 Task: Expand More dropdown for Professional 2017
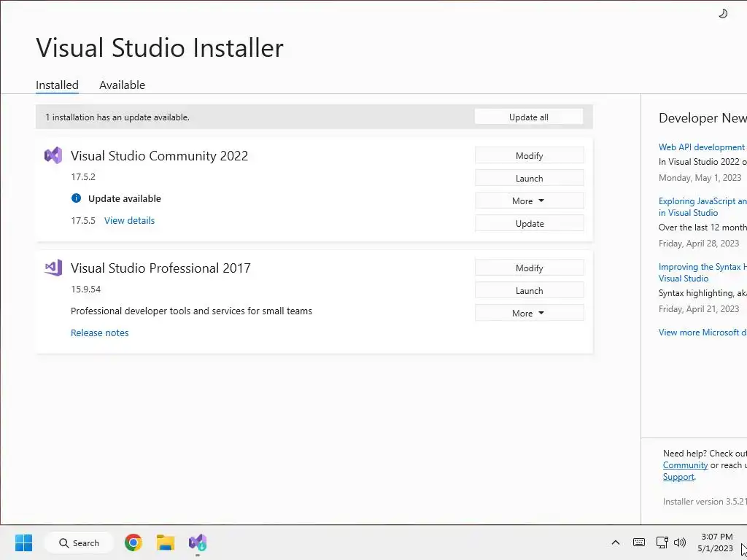tap(530, 314)
